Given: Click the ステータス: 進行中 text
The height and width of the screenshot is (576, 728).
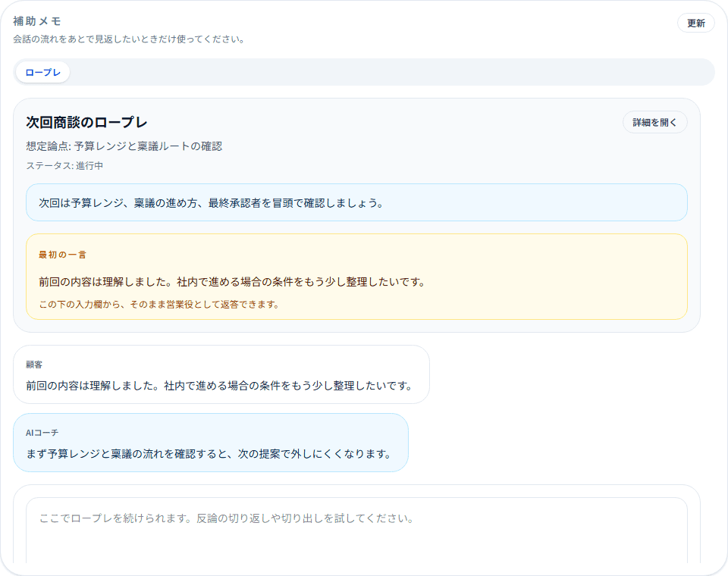Looking at the screenshot, I should click(x=64, y=166).
